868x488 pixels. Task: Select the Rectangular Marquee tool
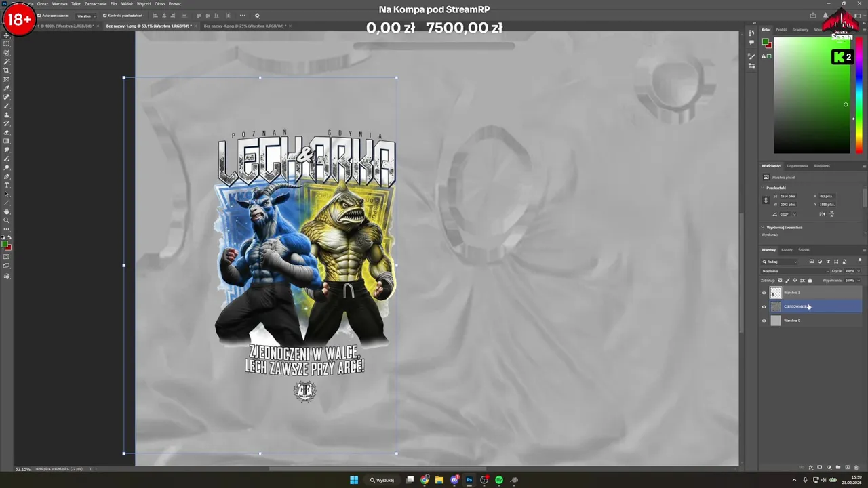(7, 44)
